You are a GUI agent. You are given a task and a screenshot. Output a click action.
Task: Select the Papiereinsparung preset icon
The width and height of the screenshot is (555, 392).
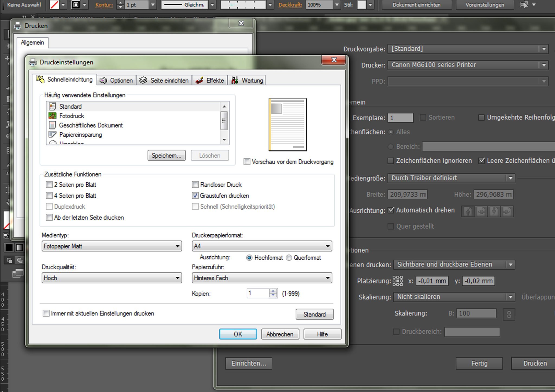(52, 135)
